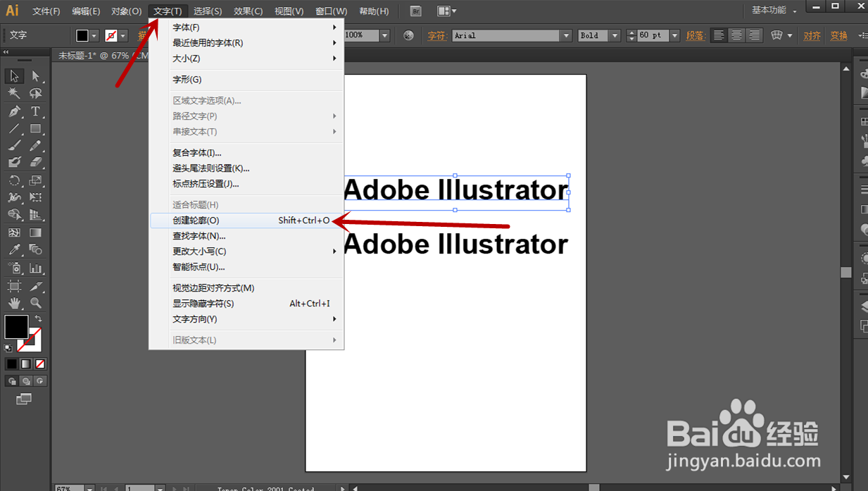
Task: Click 查找字体(N)... menu entry
Action: tap(246, 236)
